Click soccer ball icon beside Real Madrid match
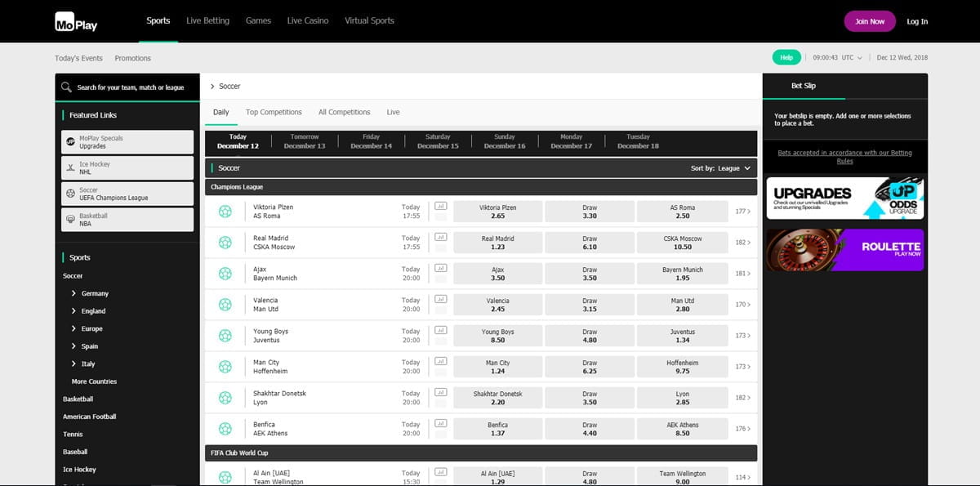This screenshot has width=980, height=486. (225, 243)
